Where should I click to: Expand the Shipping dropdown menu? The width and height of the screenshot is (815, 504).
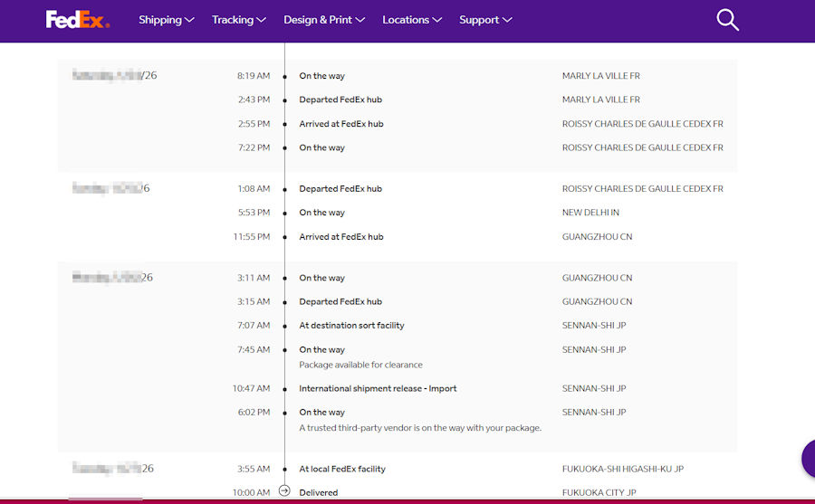(166, 20)
